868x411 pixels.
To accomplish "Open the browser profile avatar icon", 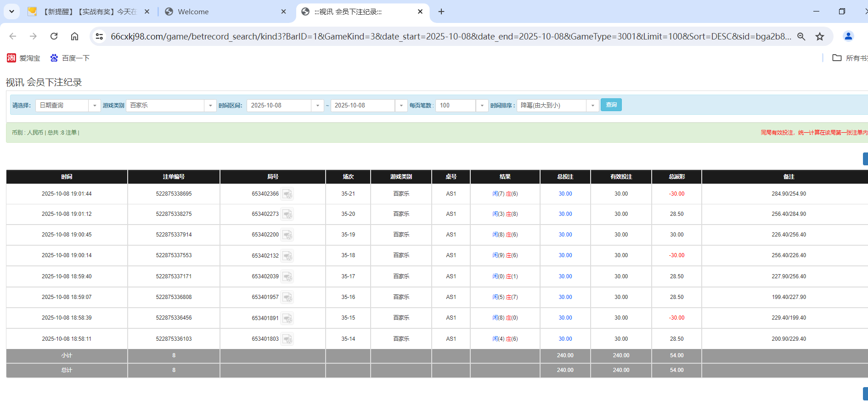I will click(848, 36).
